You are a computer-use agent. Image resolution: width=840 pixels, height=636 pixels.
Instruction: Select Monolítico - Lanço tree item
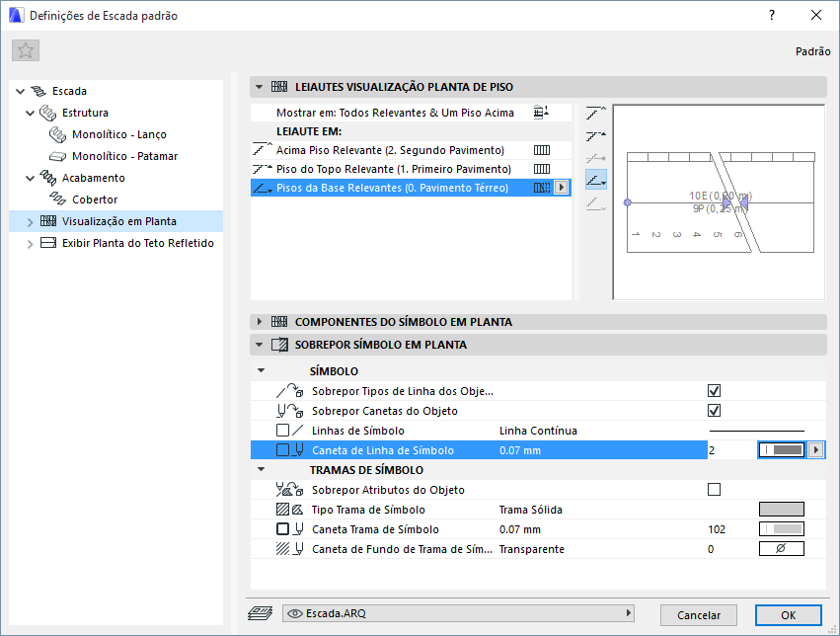(118, 134)
